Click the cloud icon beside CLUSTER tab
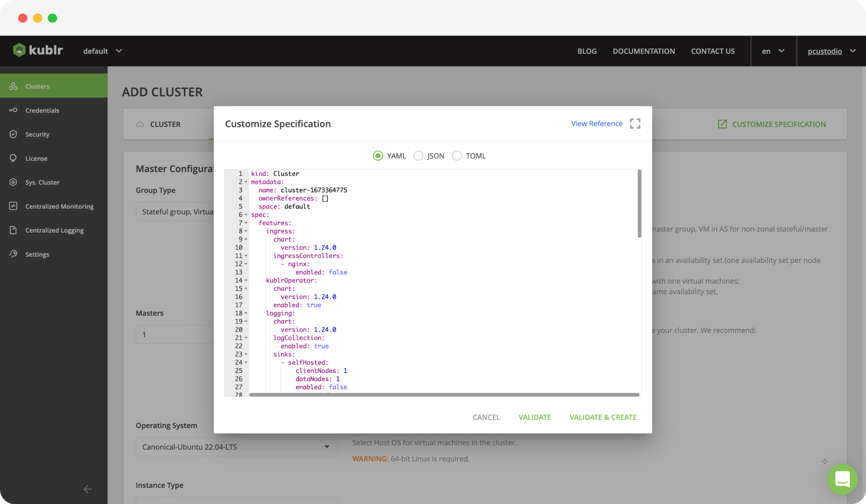This screenshot has height=504, width=866. [140, 124]
